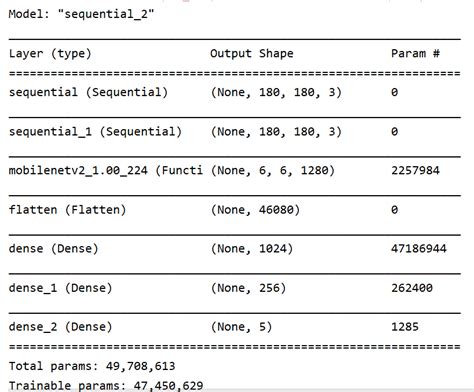Click the Total params 49,708,613 line
The image size is (474, 392).
[x=92, y=366]
